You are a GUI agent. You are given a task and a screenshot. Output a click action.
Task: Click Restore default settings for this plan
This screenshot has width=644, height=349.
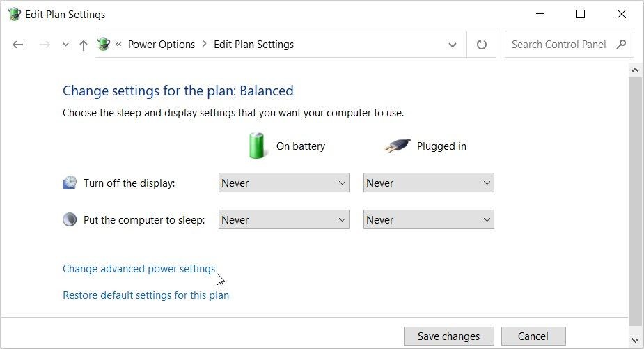coord(146,295)
